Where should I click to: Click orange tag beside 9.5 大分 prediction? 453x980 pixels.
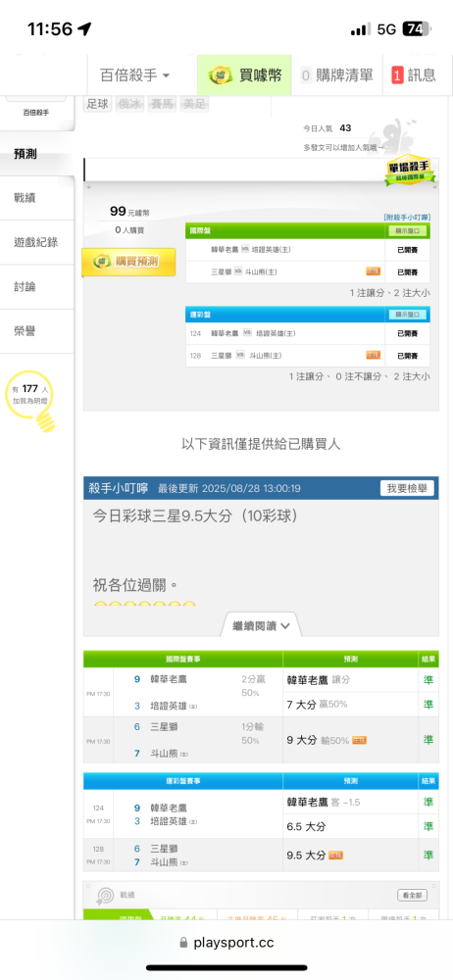pyautogui.click(x=336, y=855)
